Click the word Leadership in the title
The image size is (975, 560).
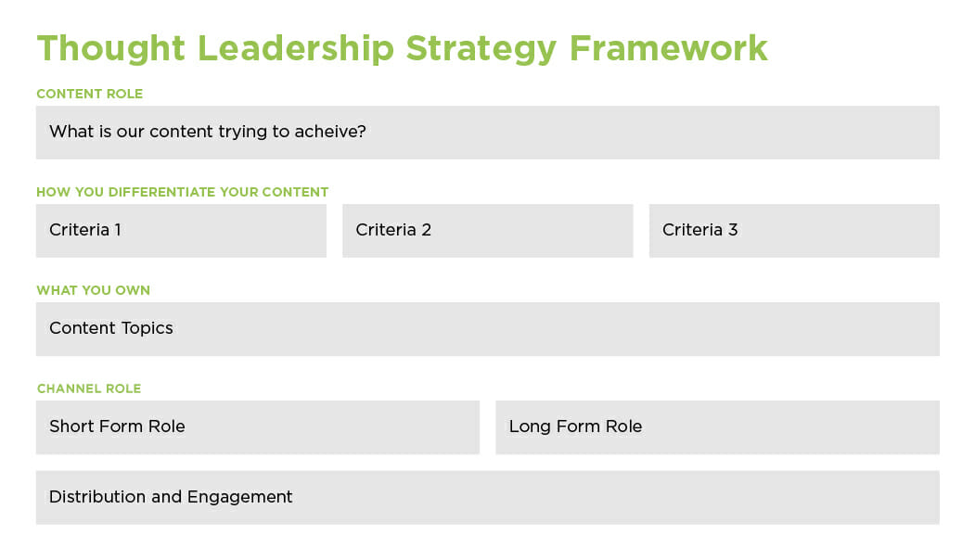click(x=295, y=49)
